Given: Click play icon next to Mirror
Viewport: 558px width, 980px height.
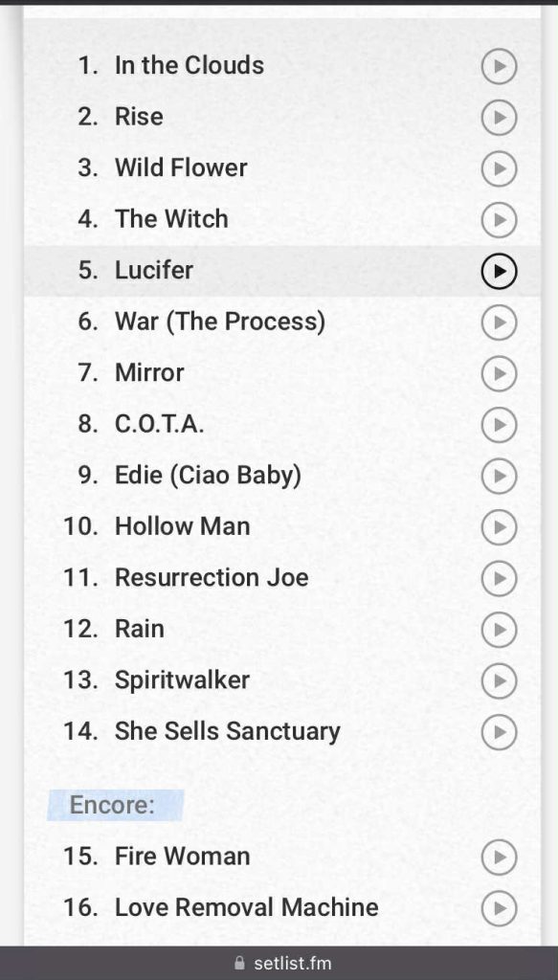Looking at the screenshot, I should [x=499, y=373].
